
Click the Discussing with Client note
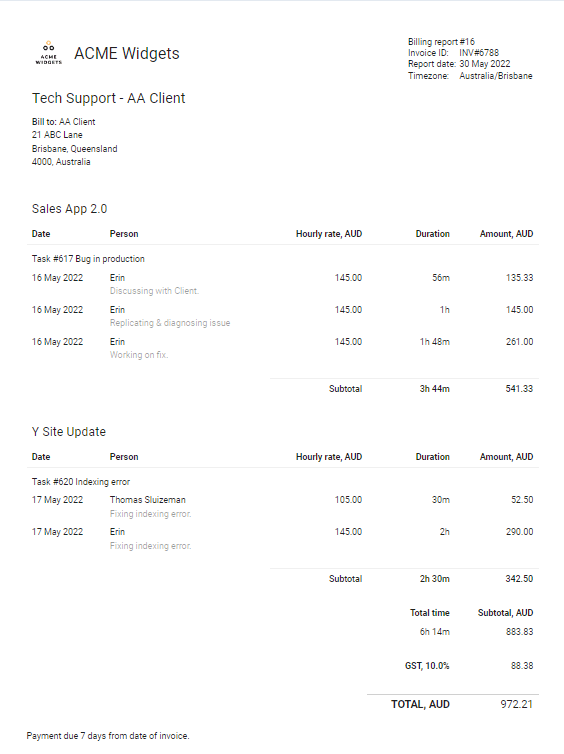(154, 291)
